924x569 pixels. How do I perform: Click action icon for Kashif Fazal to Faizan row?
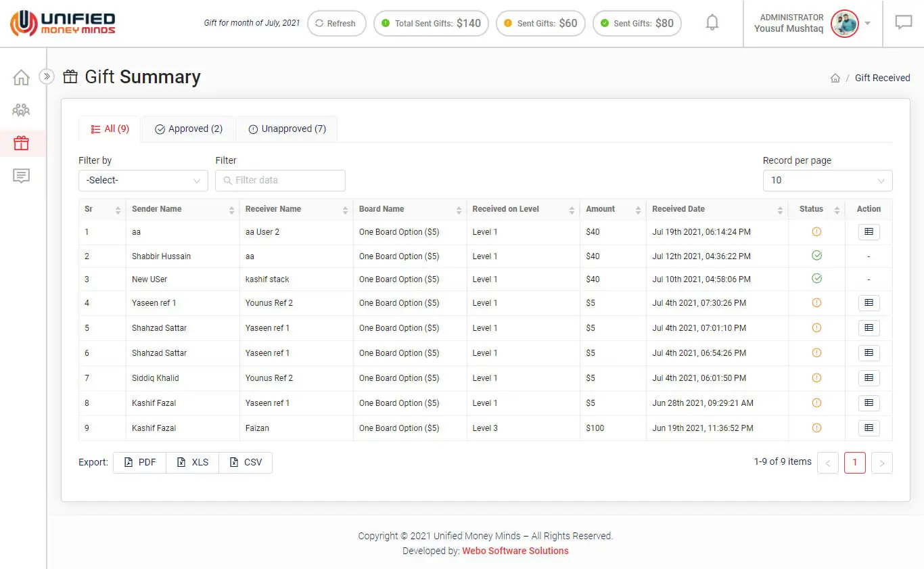(869, 428)
